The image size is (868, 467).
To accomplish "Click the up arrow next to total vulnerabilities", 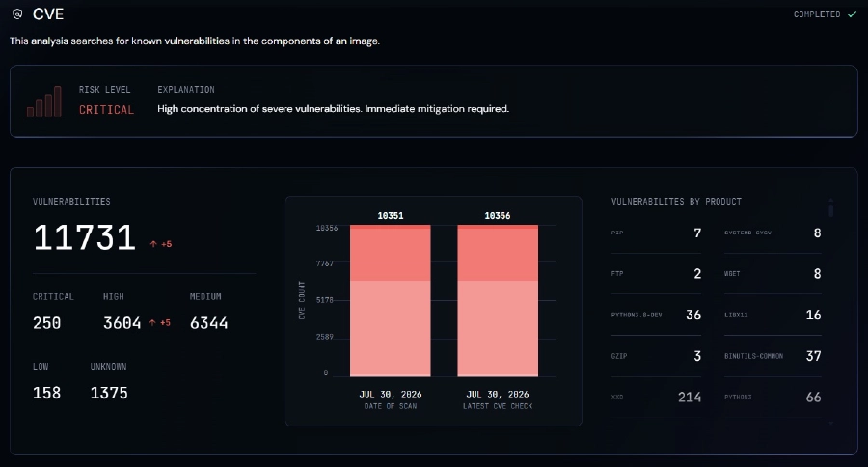I will click(153, 244).
